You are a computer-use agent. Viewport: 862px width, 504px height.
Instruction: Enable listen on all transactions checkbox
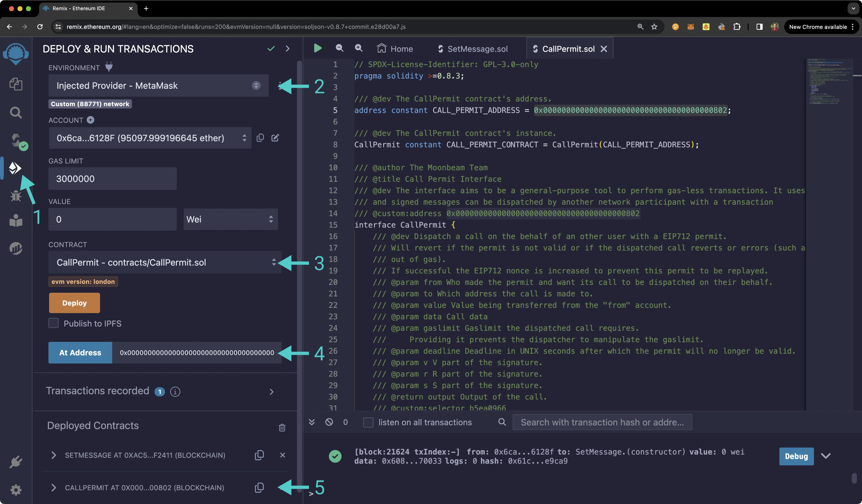point(368,422)
